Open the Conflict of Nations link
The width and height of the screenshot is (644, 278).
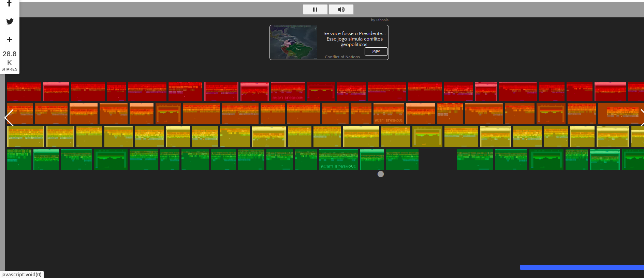point(342,57)
